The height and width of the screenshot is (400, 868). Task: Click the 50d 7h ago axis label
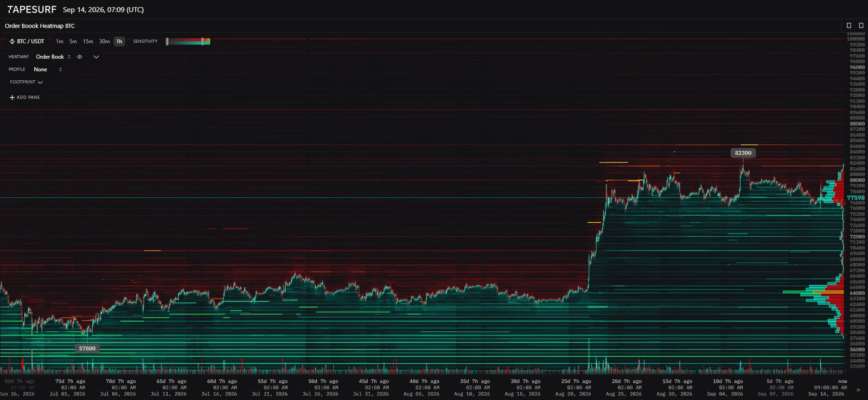pyautogui.click(x=323, y=382)
